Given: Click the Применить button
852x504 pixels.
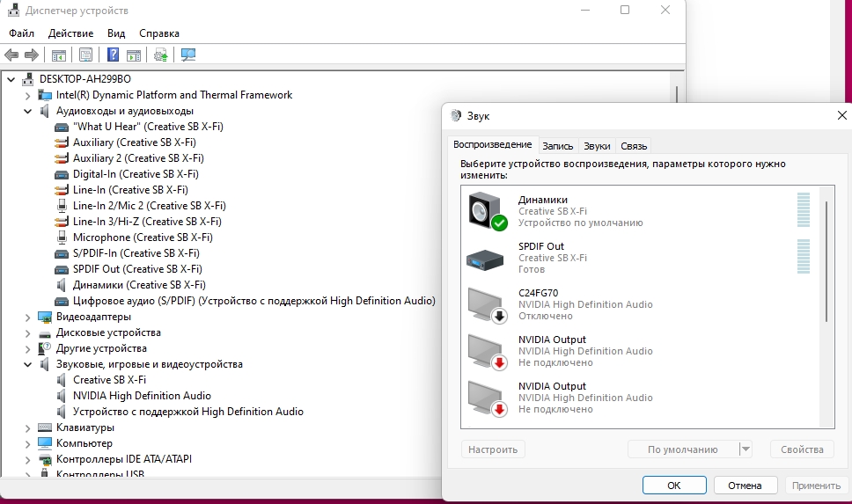Looking at the screenshot, I should pyautogui.click(x=816, y=485).
